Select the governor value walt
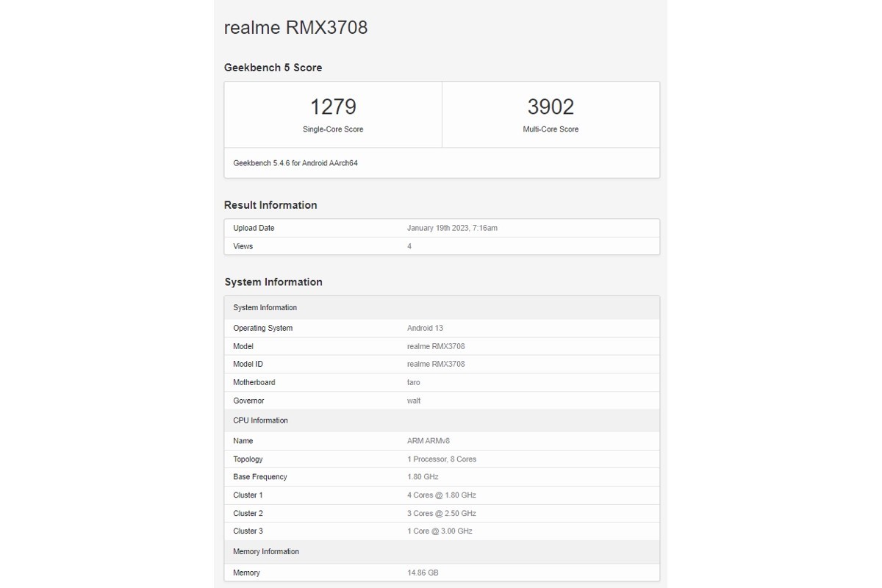 click(414, 401)
